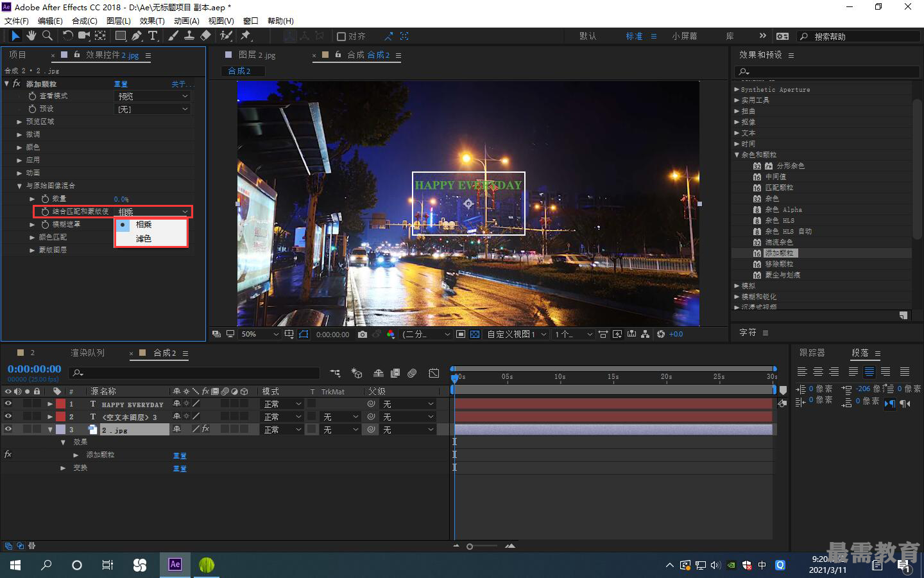Expand the 颜色 group in effect controls
This screenshot has height=578, width=924.
19,147
